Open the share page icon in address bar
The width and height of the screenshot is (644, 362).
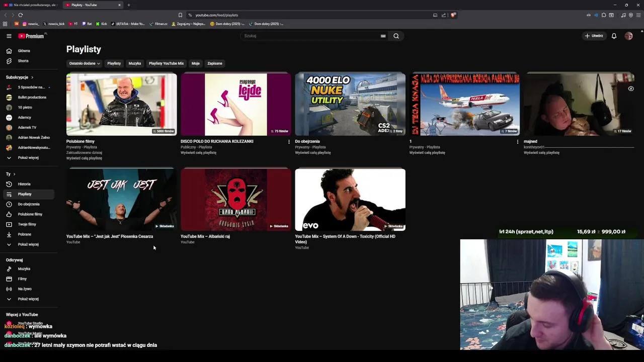[443, 15]
